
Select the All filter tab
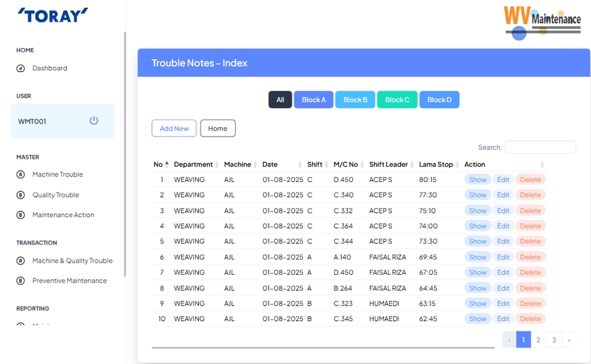[x=280, y=100]
